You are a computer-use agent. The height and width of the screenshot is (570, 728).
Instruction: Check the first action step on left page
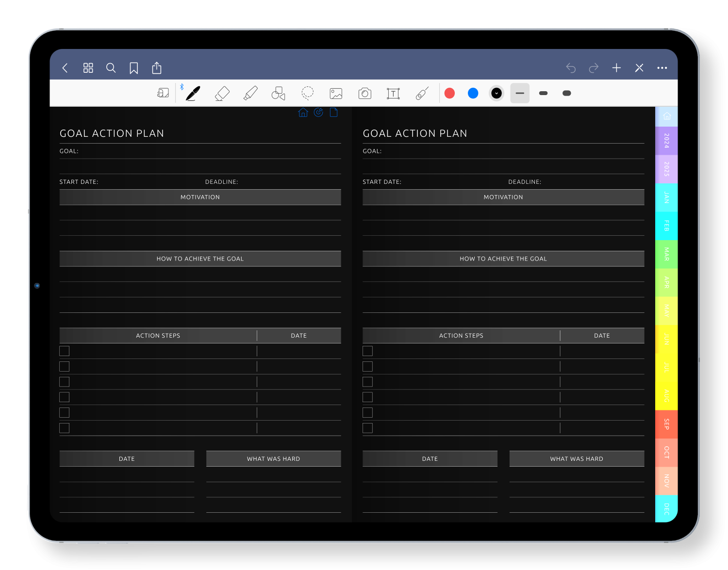(x=65, y=351)
